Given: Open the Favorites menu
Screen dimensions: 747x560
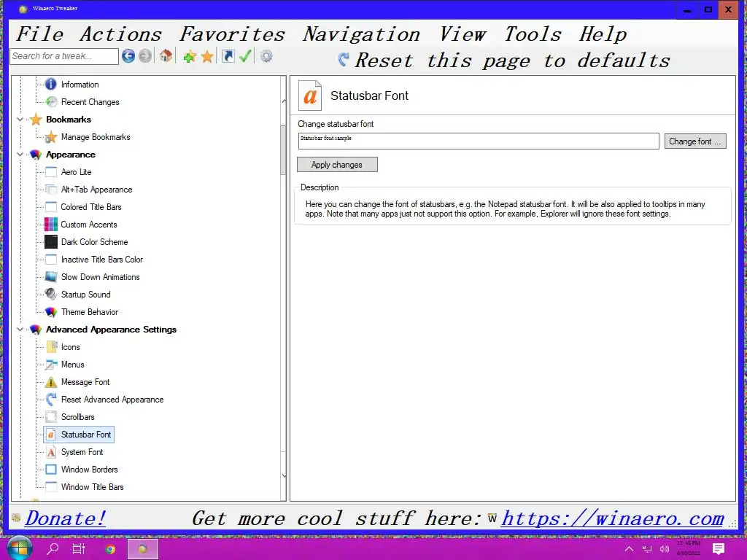Looking at the screenshot, I should click(232, 34).
